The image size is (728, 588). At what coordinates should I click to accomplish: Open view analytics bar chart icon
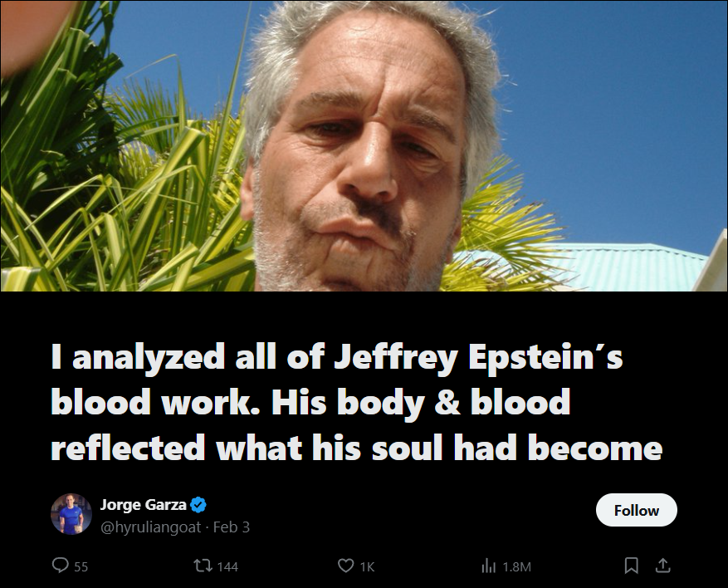(x=489, y=566)
